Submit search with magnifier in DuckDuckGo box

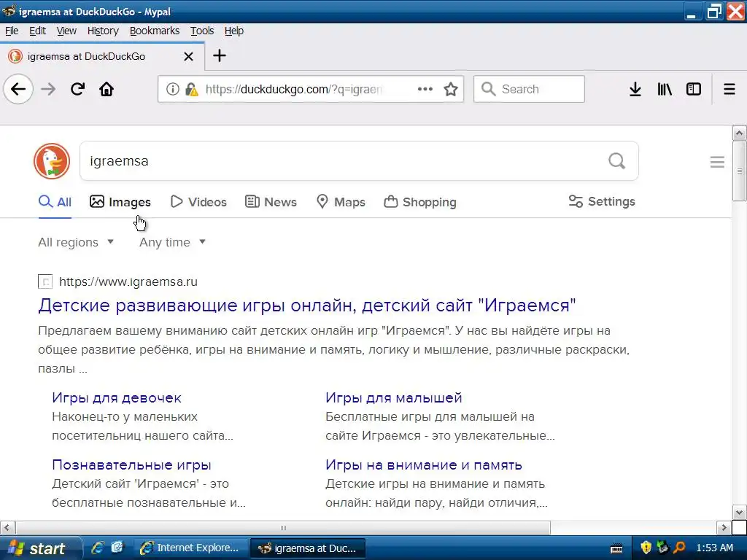[x=617, y=161]
